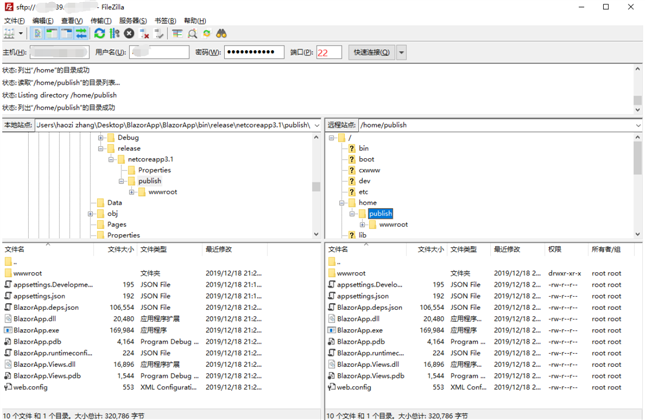Click the 快速连接(Q) button
Screen dimensions: 645x420
pyautogui.click(x=371, y=52)
